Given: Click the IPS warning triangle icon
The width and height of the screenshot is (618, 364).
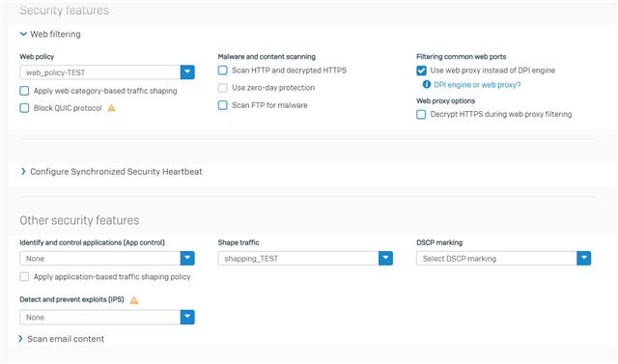Looking at the screenshot, I should point(134,300).
